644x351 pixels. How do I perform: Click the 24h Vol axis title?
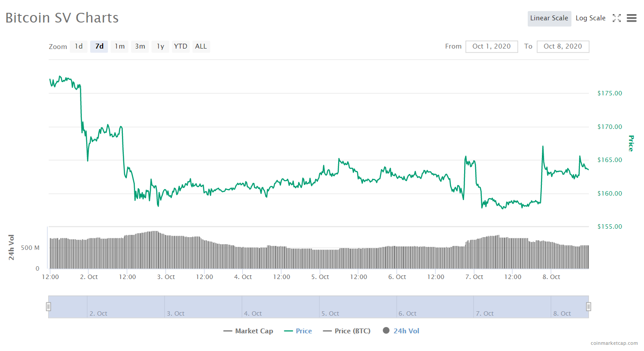click(x=11, y=247)
